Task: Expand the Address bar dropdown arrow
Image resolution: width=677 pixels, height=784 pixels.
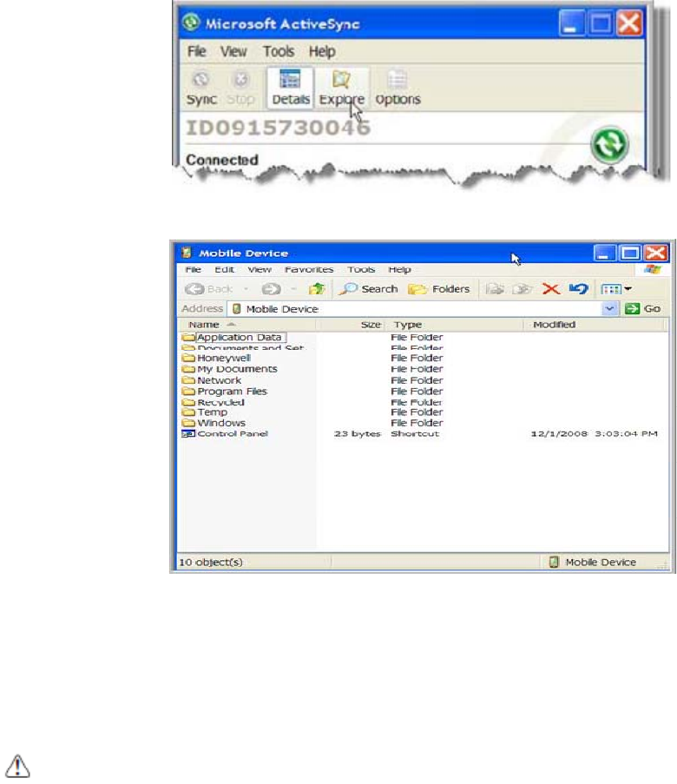Action: (609, 309)
